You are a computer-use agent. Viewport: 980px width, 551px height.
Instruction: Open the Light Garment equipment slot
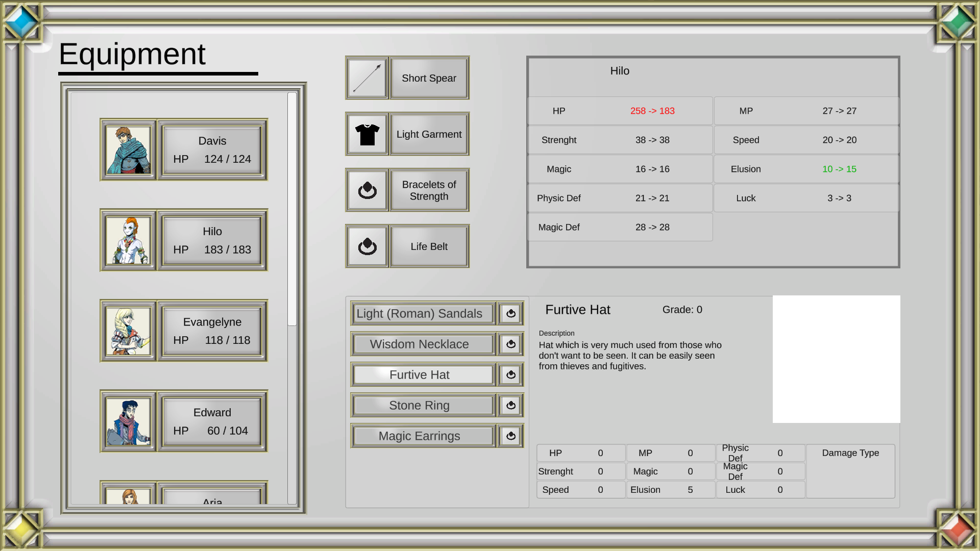(x=429, y=134)
